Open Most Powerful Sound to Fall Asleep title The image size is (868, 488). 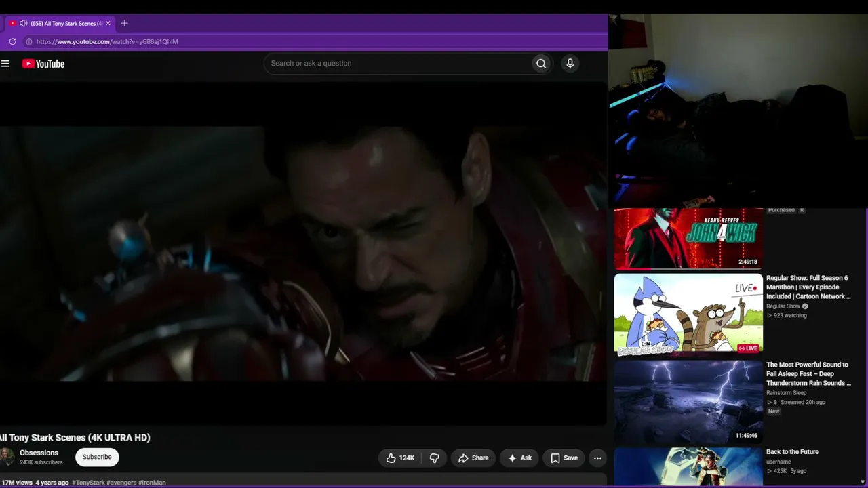(x=808, y=374)
